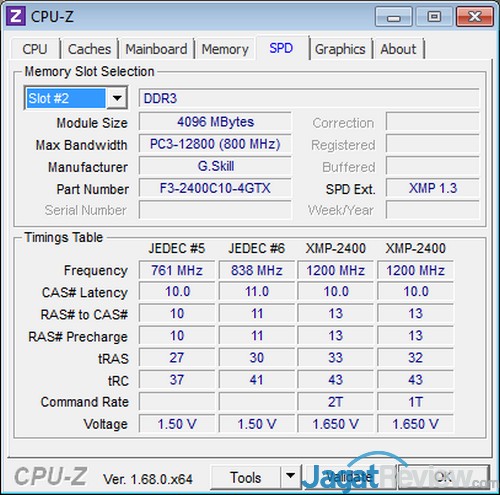Open the Mainboard tab
The height and width of the screenshot is (495, 500).
click(x=156, y=49)
